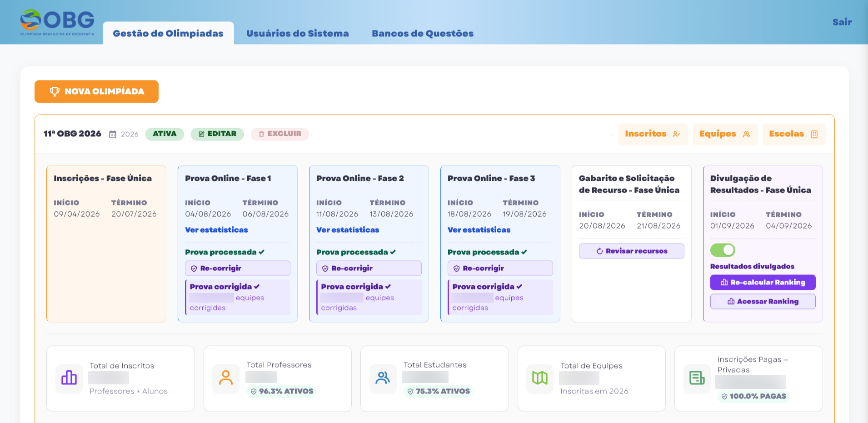Click the Professores + Alunos caption

click(129, 391)
